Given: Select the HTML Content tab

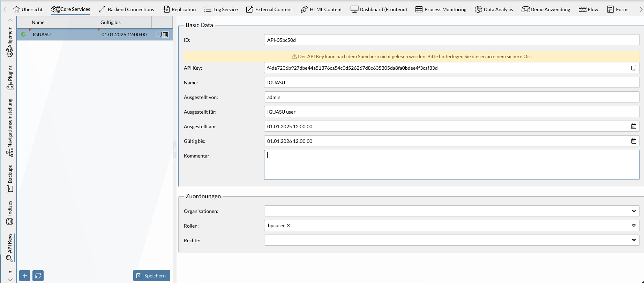Looking at the screenshot, I should click(321, 9).
